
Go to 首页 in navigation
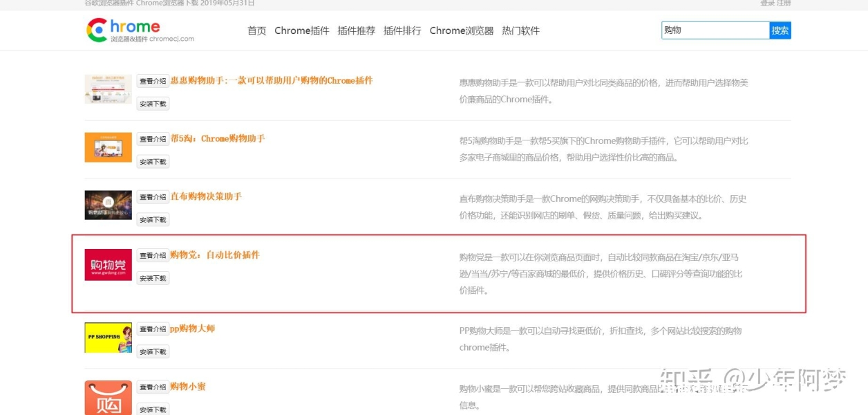click(256, 30)
